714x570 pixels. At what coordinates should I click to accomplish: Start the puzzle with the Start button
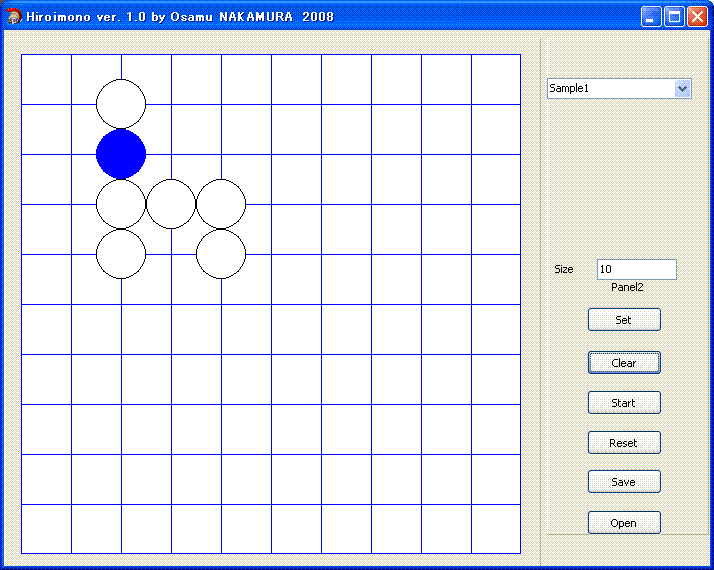(624, 403)
